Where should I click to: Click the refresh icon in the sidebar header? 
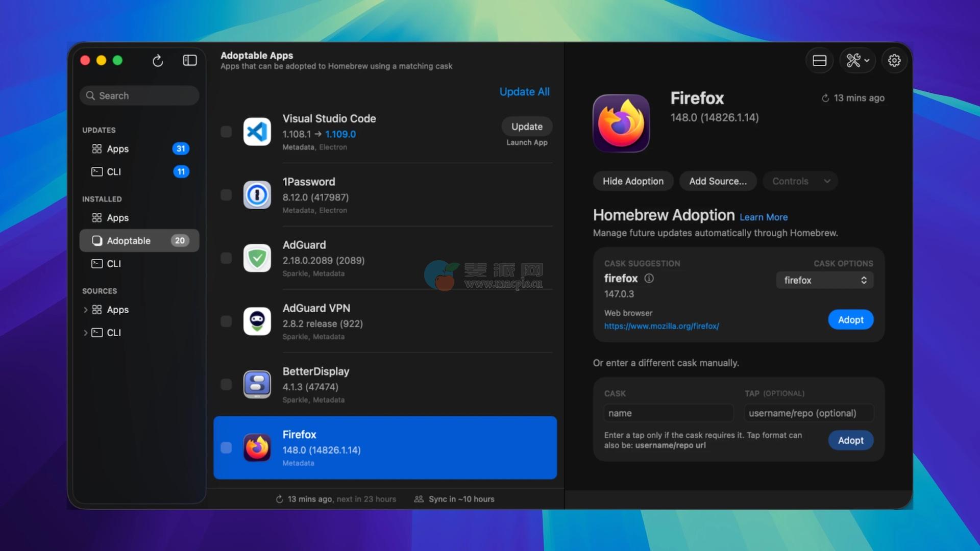click(x=158, y=61)
